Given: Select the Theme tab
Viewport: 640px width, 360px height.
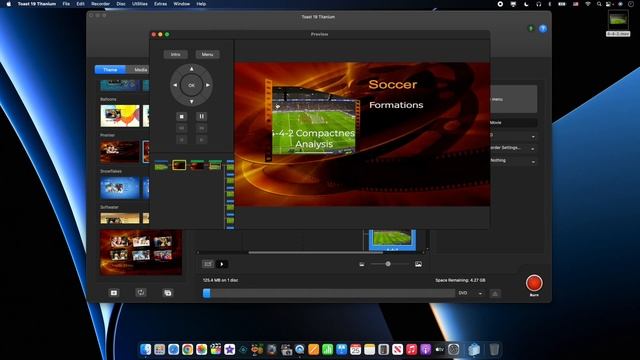Looking at the screenshot, I should tap(110, 70).
